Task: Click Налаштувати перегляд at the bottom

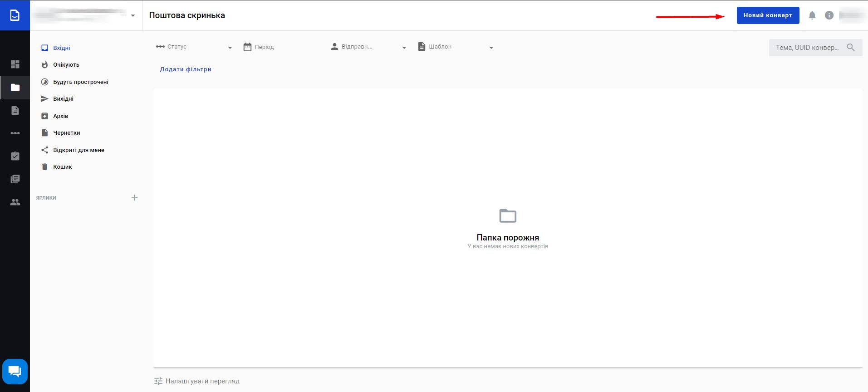Action: click(x=202, y=381)
